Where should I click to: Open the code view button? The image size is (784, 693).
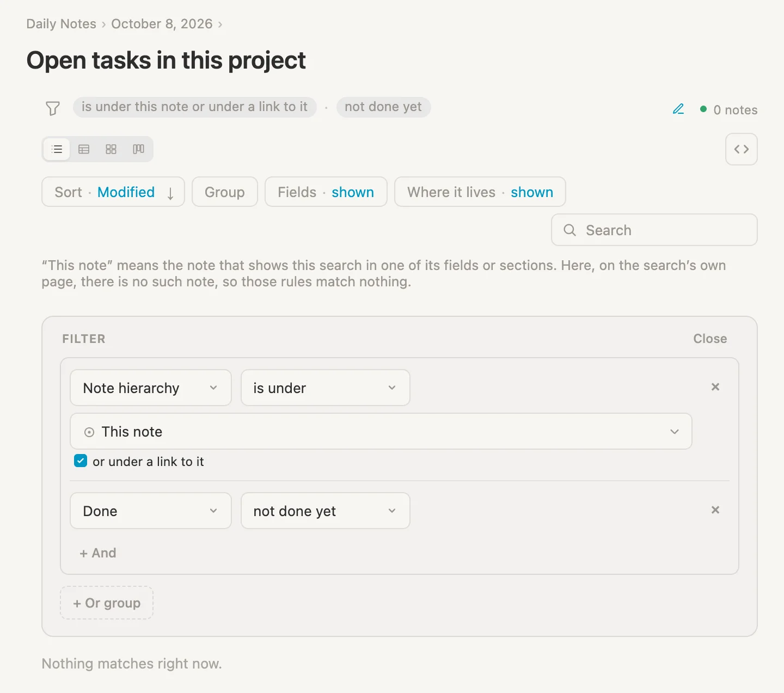pos(742,149)
